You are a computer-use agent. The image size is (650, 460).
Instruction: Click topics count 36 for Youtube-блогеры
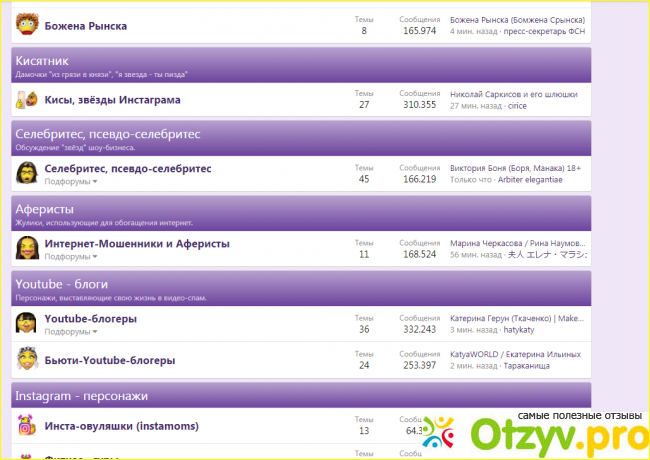364,329
